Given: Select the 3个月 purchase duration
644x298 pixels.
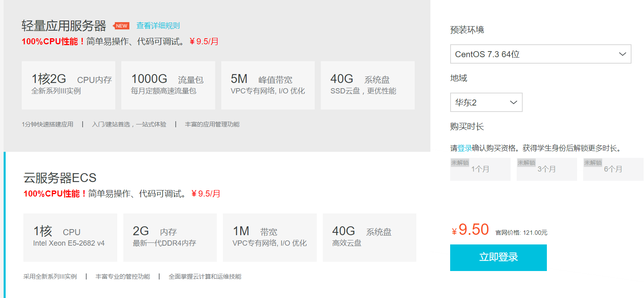Looking at the screenshot, I should click(x=546, y=169).
